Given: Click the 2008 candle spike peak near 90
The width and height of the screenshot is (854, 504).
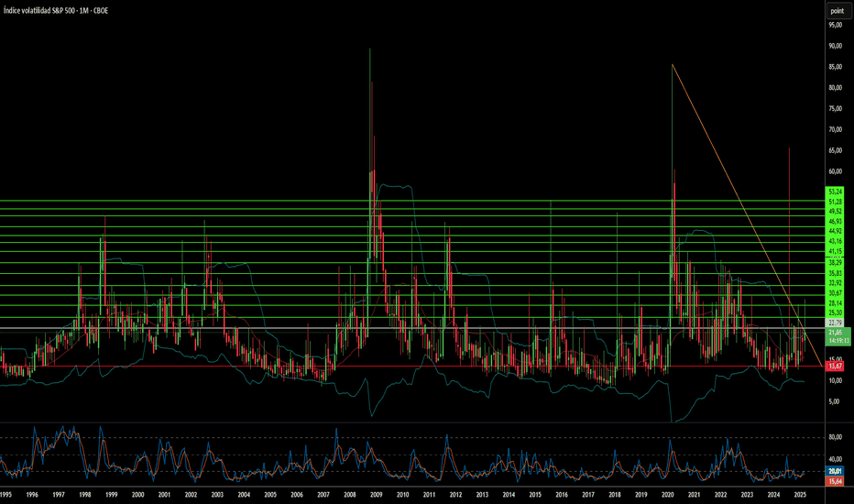Looking at the screenshot, I should (x=369, y=49).
